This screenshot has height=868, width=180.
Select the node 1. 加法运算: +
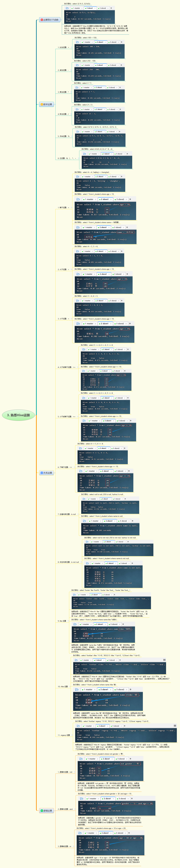pyautogui.click(x=63, y=47)
